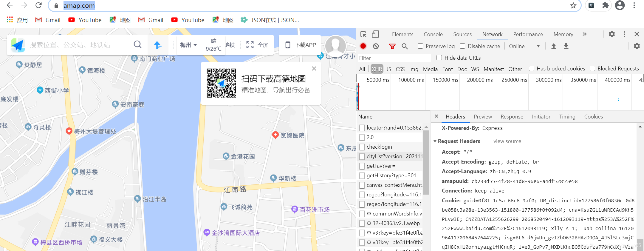Open the YouTube bookmark next to JSON在线

click(x=188, y=20)
